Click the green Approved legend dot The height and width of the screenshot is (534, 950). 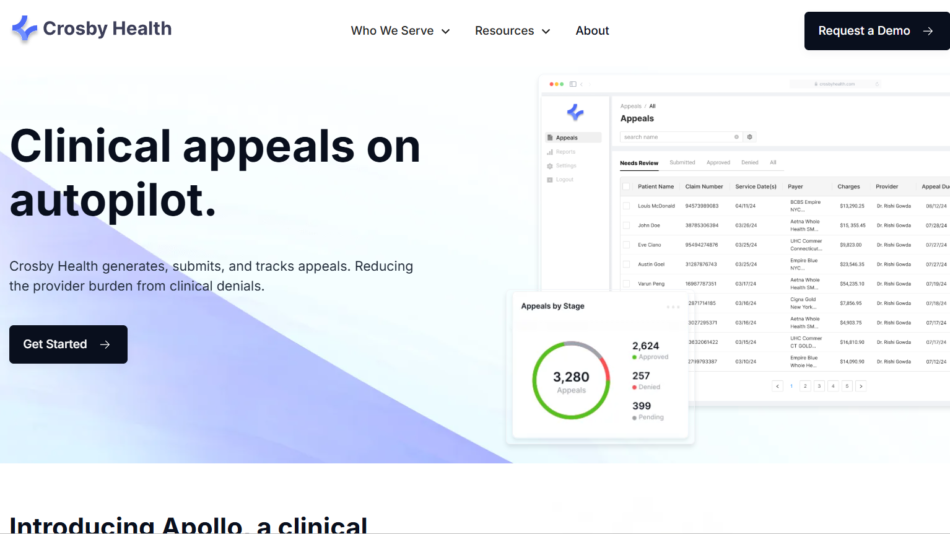pos(634,357)
